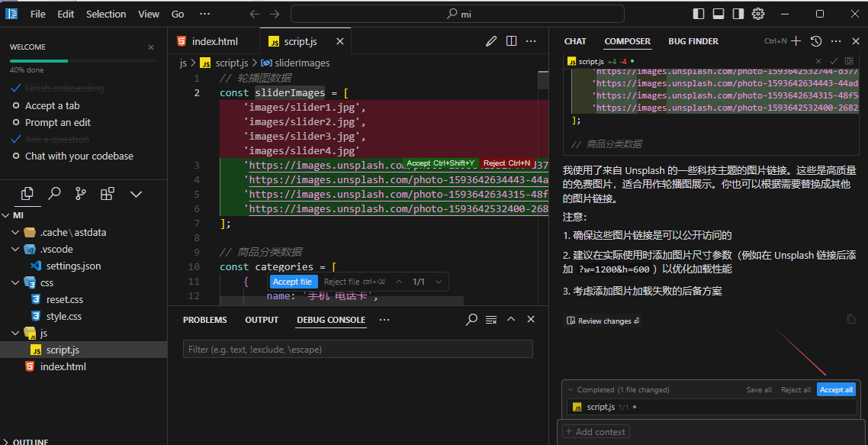This screenshot has width=868, height=445.
Task: Toggle the primary side bar layout
Action: tap(699, 14)
